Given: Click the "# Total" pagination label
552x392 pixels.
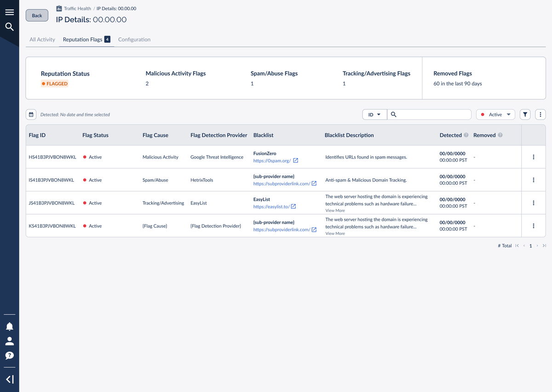Looking at the screenshot, I should coord(505,246).
